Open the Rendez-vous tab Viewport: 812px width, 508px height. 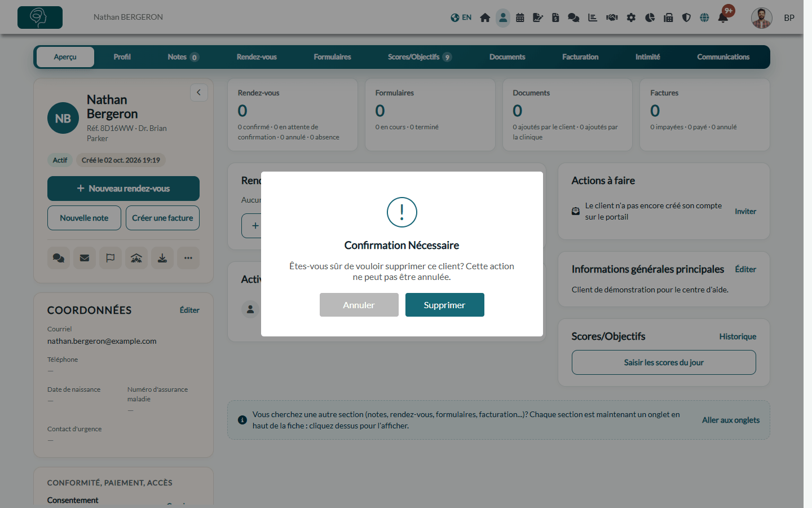pyautogui.click(x=257, y=57)
